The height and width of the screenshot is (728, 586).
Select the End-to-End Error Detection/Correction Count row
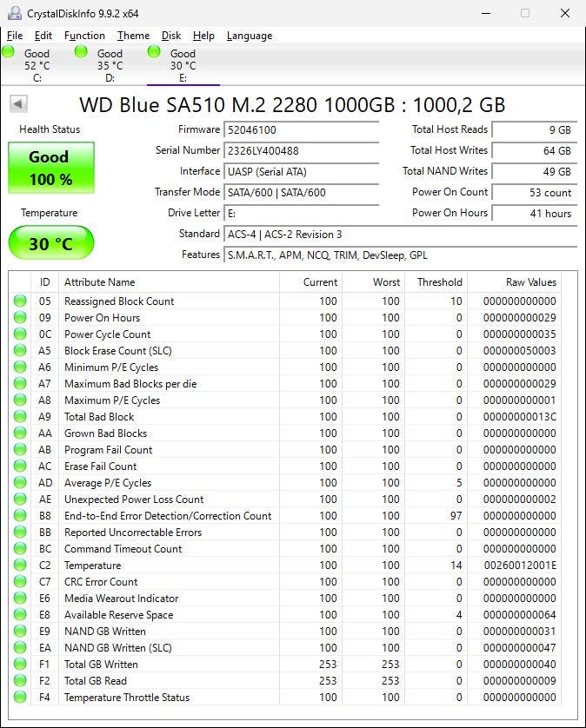[x=285, y=515]
